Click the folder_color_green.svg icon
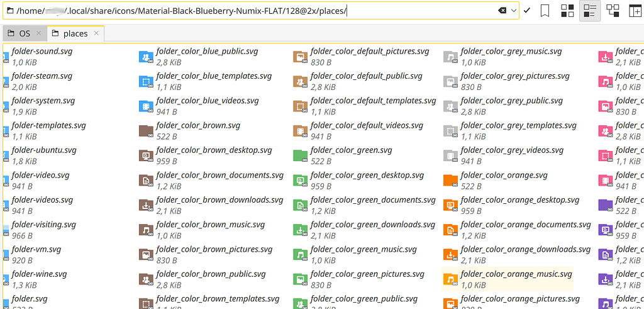 [300, 155]
